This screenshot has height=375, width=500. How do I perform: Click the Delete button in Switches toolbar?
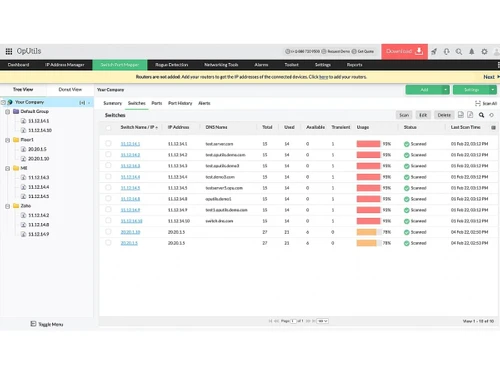click(444, 115)
